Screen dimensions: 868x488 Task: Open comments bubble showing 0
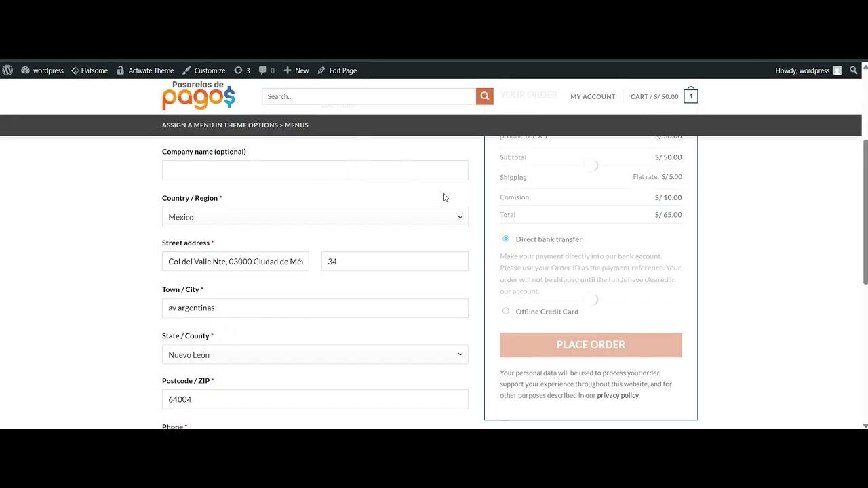[x=267, y=70]
